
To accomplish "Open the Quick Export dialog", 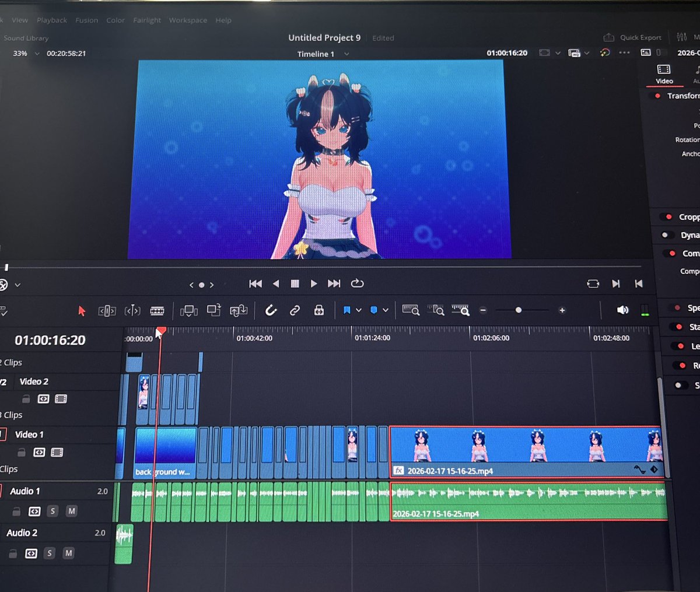I will (632, 37).
